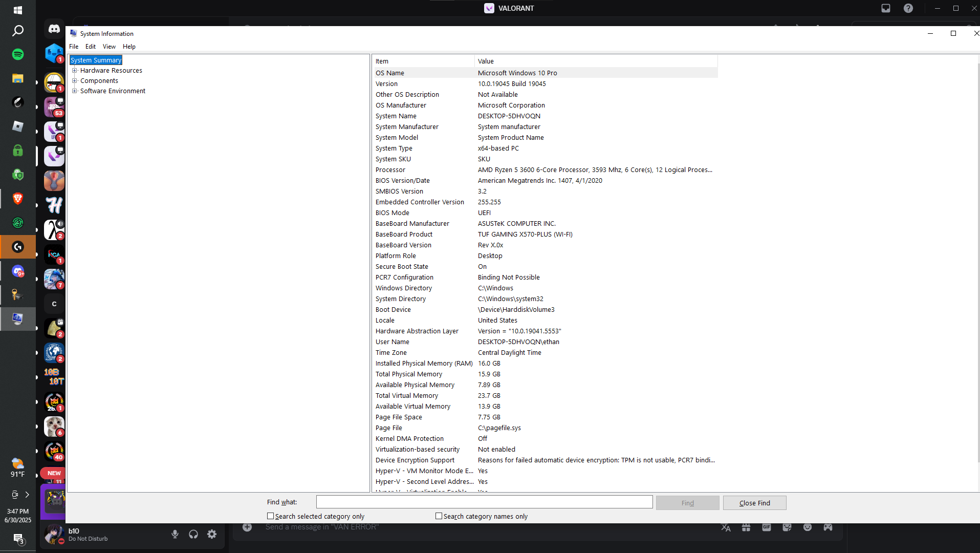The image size is (980, 553).
Task: Select the OS Name row
Action: [x=545, y=73]
